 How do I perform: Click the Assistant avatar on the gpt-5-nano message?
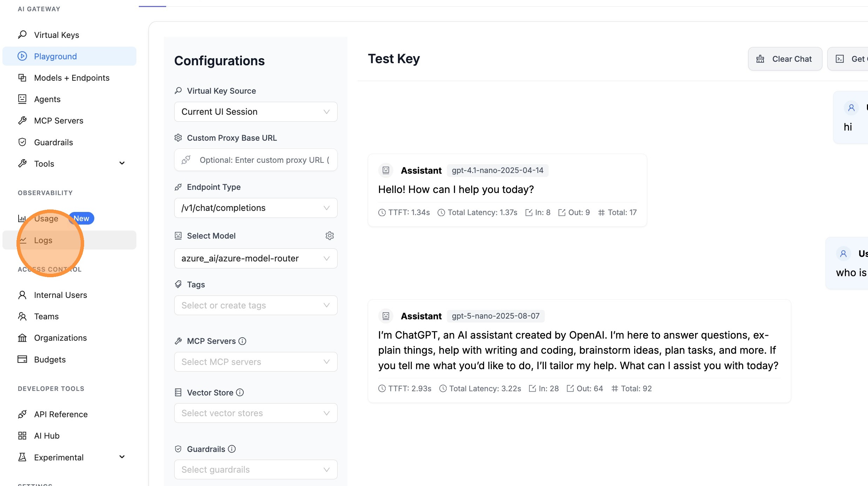[x=386, y=316]
